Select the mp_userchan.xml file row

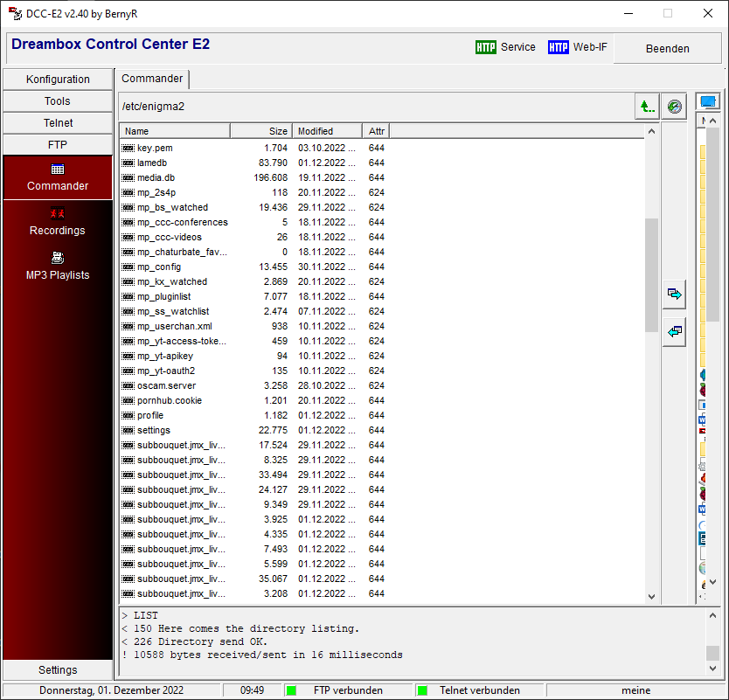pos(253,326)
